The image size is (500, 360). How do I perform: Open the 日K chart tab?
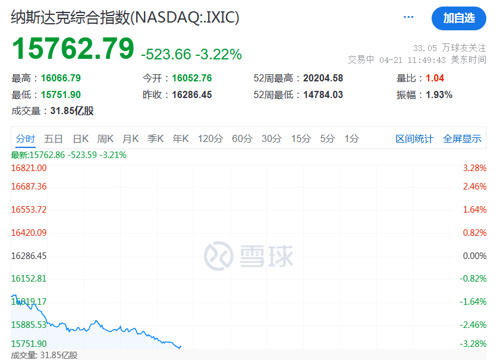click(x=81, y=139)
